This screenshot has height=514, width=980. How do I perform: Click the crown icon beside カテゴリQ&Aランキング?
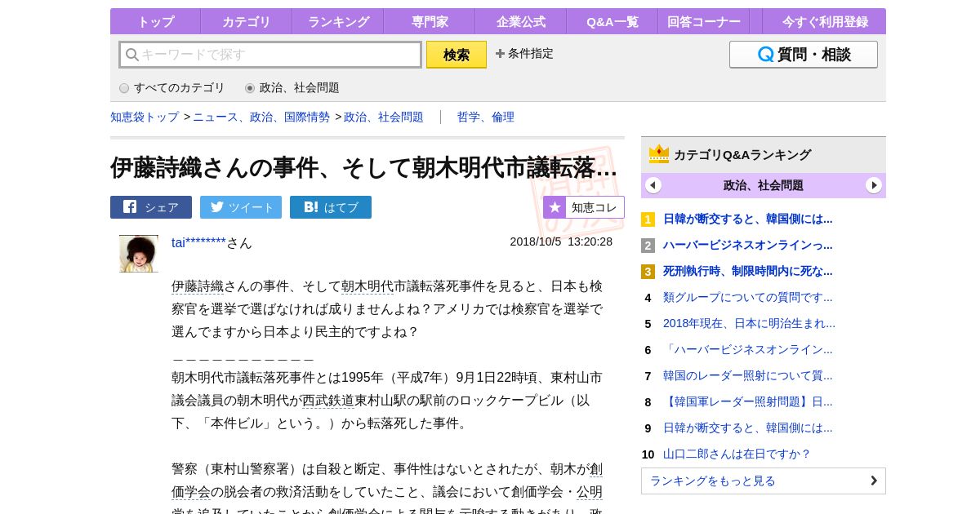pos(659,154)
